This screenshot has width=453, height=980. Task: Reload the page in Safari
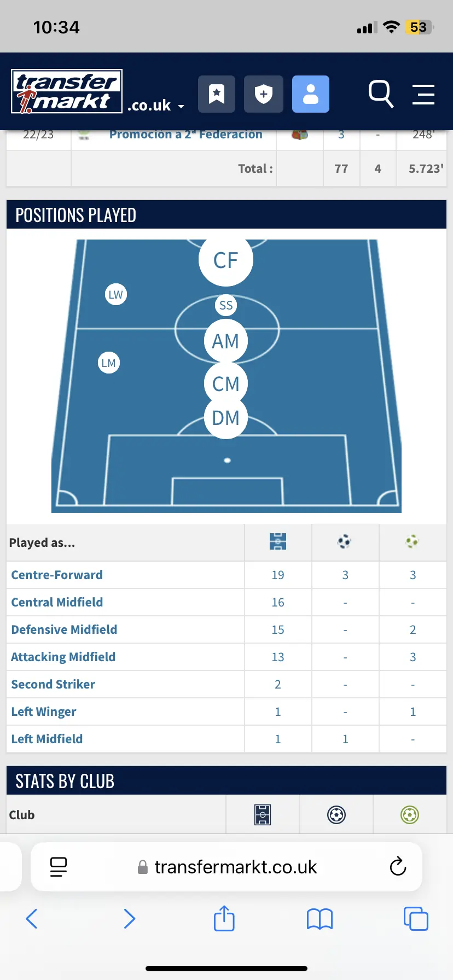(x=398, y=866)
